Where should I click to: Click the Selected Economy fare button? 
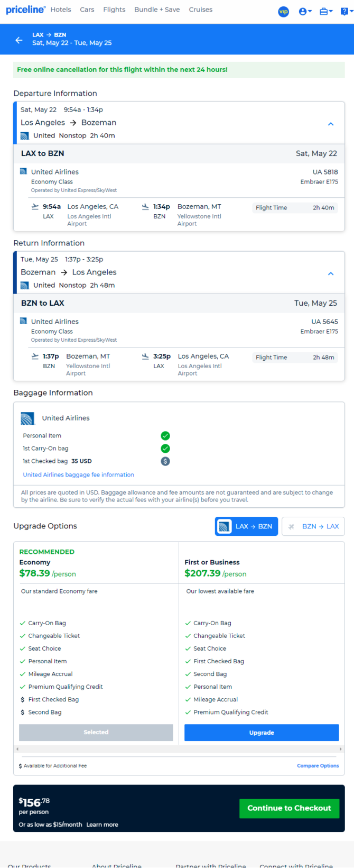click(96, 733)
